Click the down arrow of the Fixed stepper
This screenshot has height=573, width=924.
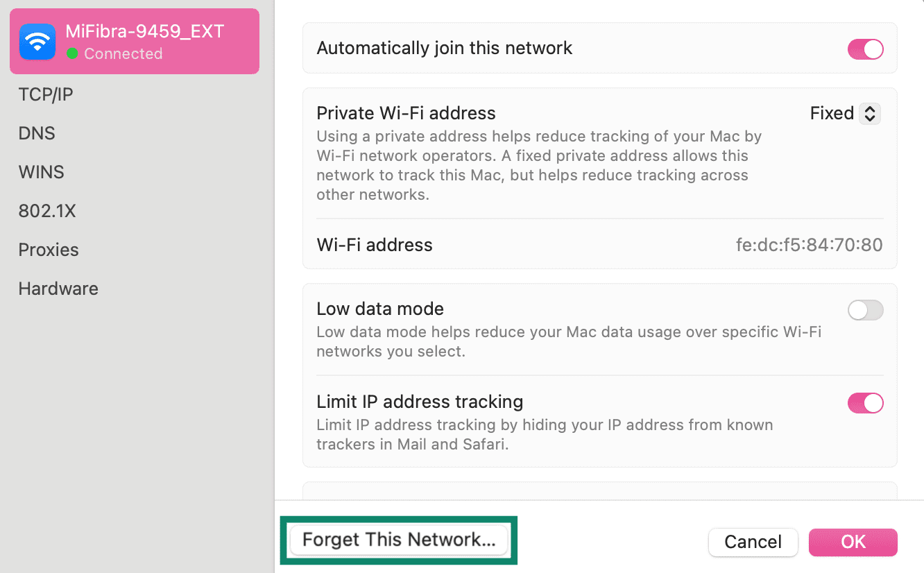pos(869,117)
